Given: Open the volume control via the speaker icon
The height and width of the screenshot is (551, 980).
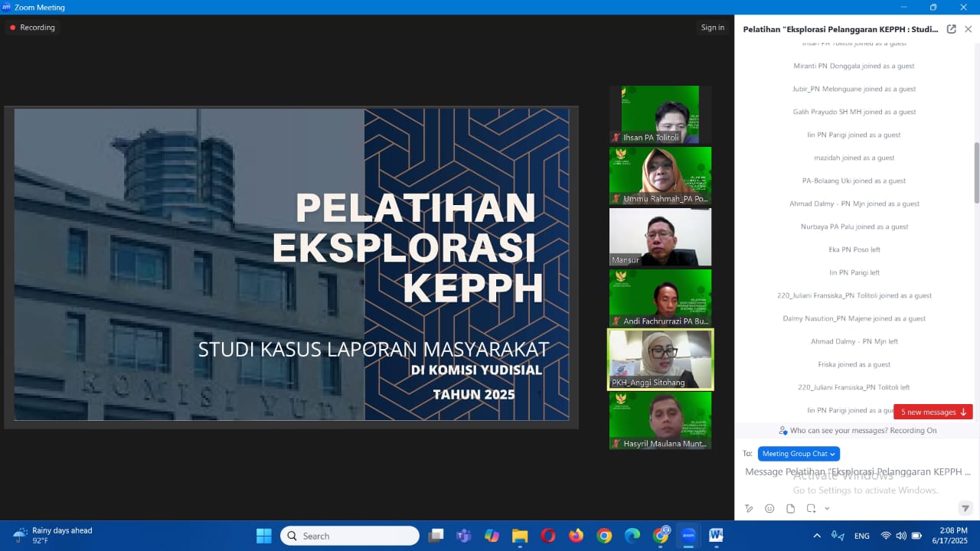Looking at the screenshot, I should click(900, 535).
